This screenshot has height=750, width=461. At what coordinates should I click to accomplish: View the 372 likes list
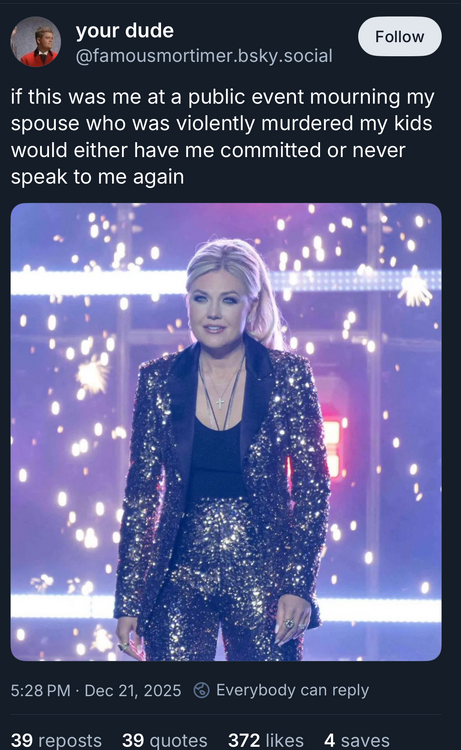265,740
